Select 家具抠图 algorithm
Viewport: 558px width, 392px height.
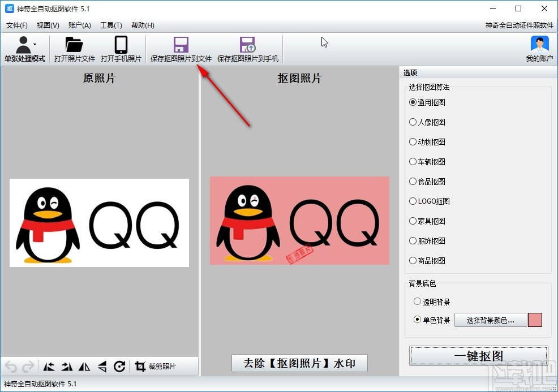coord(427,221)
